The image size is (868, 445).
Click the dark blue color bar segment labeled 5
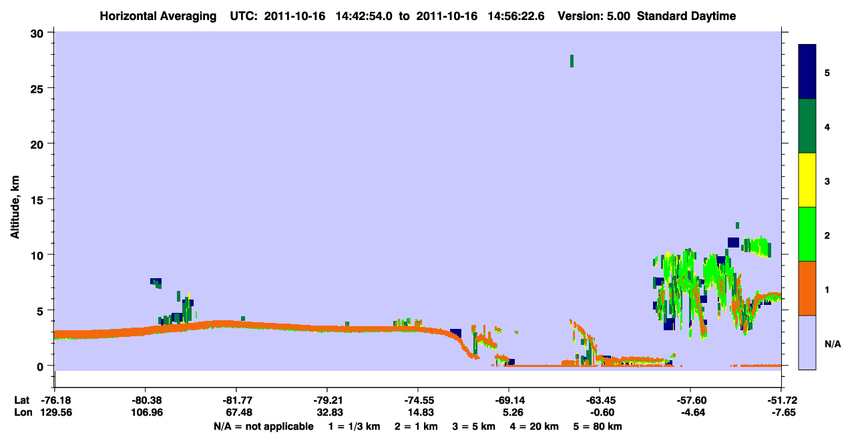pos(807,72)
